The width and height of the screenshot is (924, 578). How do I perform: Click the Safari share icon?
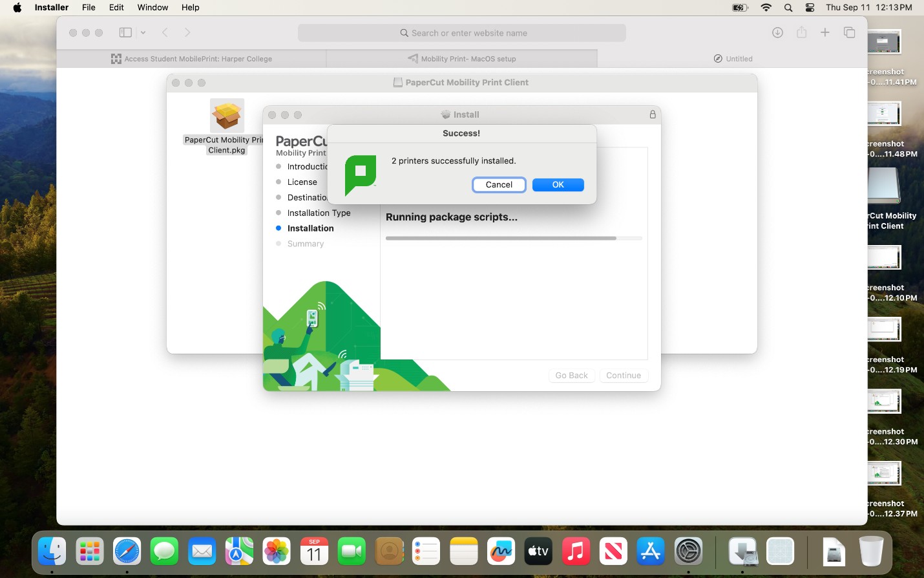tap(801, 33)
